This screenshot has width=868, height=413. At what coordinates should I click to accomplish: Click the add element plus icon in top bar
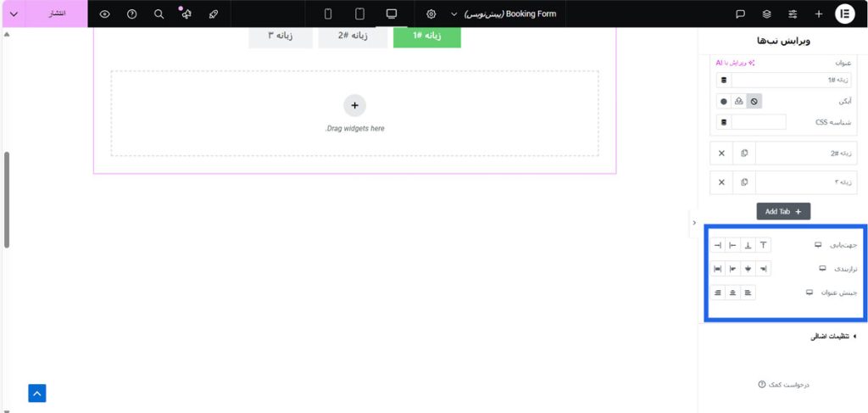pyautogui.click(x=818, y=14)
